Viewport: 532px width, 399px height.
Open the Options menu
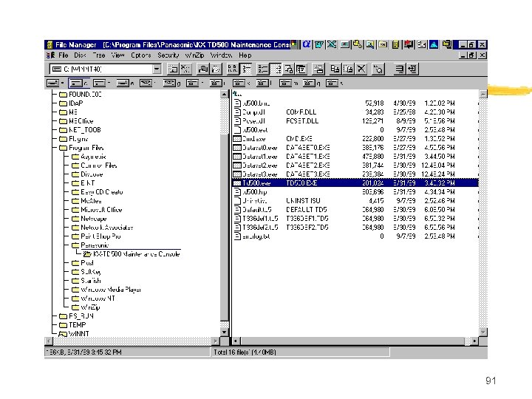point(141,55)
